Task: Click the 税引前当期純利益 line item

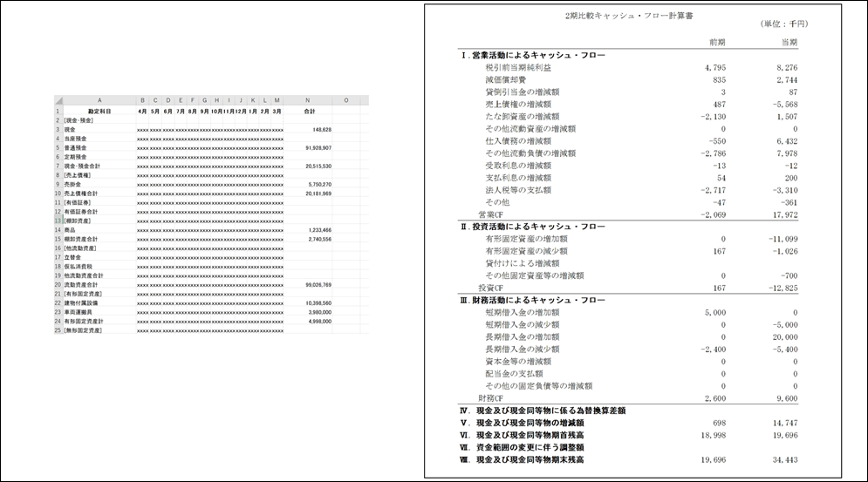Action: [x=518, y=67]
